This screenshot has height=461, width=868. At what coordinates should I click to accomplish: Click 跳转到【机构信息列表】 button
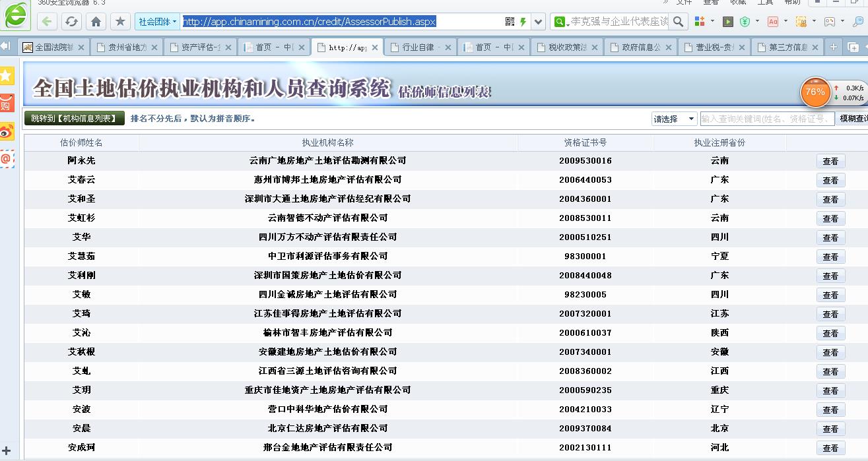click(x=75, y=119)
